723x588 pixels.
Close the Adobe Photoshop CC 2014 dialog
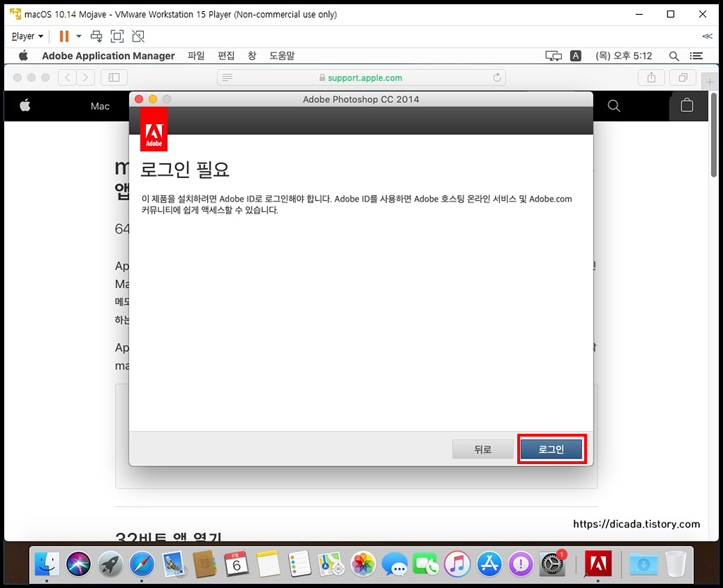click(139, 99)
